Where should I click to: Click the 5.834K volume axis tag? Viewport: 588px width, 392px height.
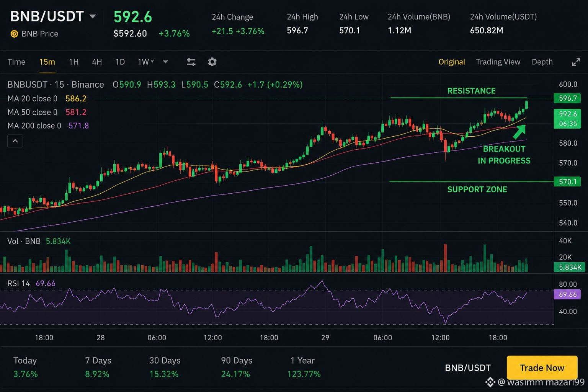pyautogui.click(x=570, y=267)
